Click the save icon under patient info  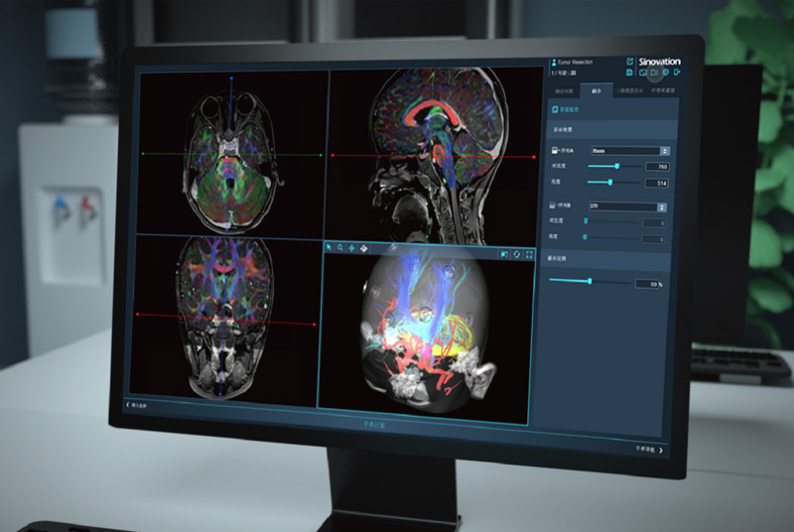tap(630, 72)
